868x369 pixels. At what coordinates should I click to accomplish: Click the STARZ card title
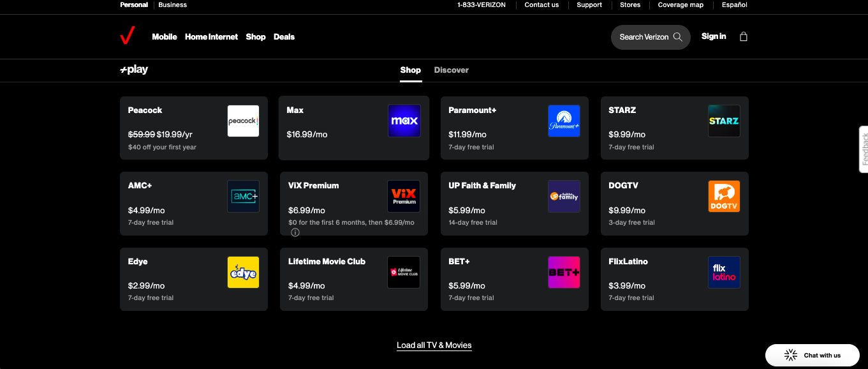622,110
